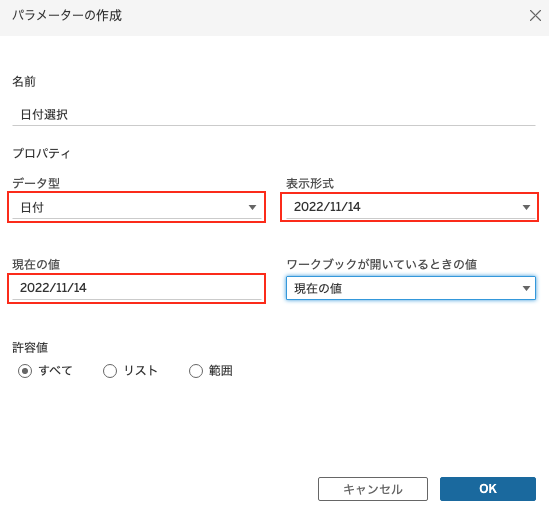Click the 表示形式 dropdown arrow
The height and width of the screenshot is (510, 549).
526,207
